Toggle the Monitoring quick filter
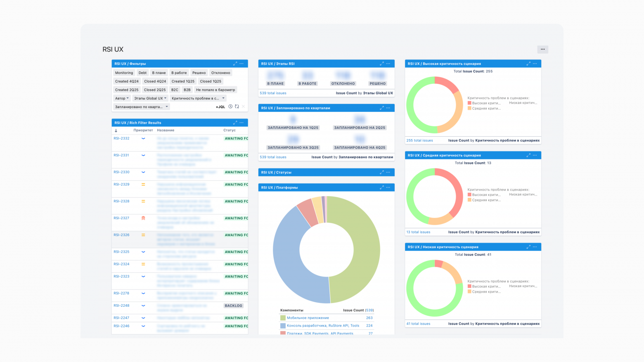This screenshot has width=644, height=362. tap(124, 73)
